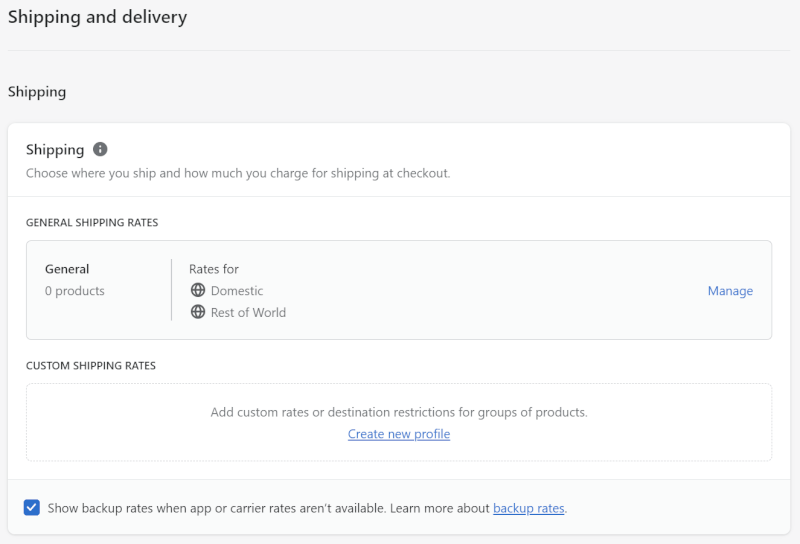This screenshot has height=544, width=800.
Task: Click the Shipping info icon
Action: point(100,150)
